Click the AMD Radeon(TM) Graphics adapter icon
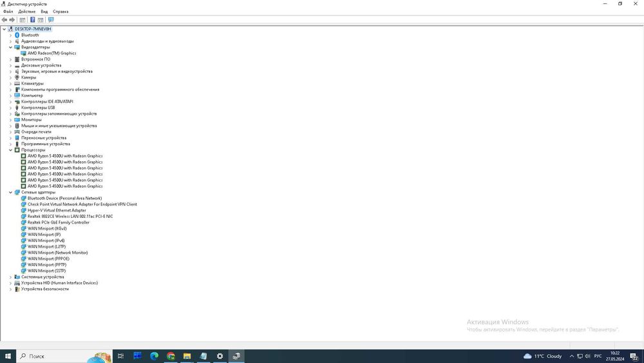The image size is (644, 363). point(23,54)
